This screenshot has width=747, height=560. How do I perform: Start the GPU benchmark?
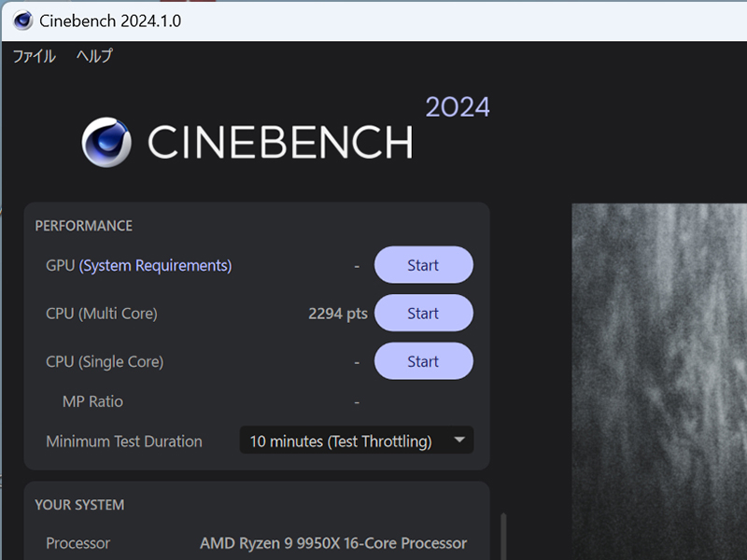click(x=424, y=265)
